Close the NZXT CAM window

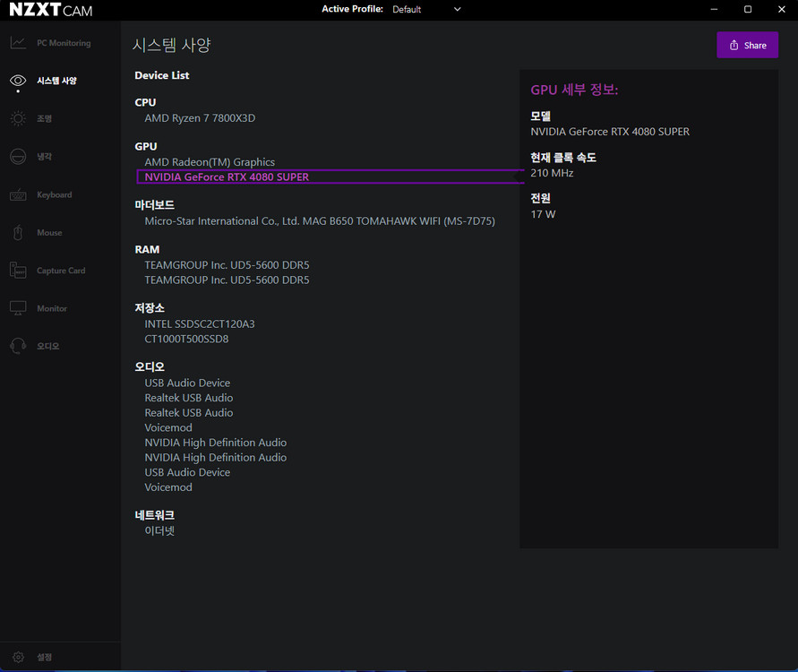click(782, 9)
